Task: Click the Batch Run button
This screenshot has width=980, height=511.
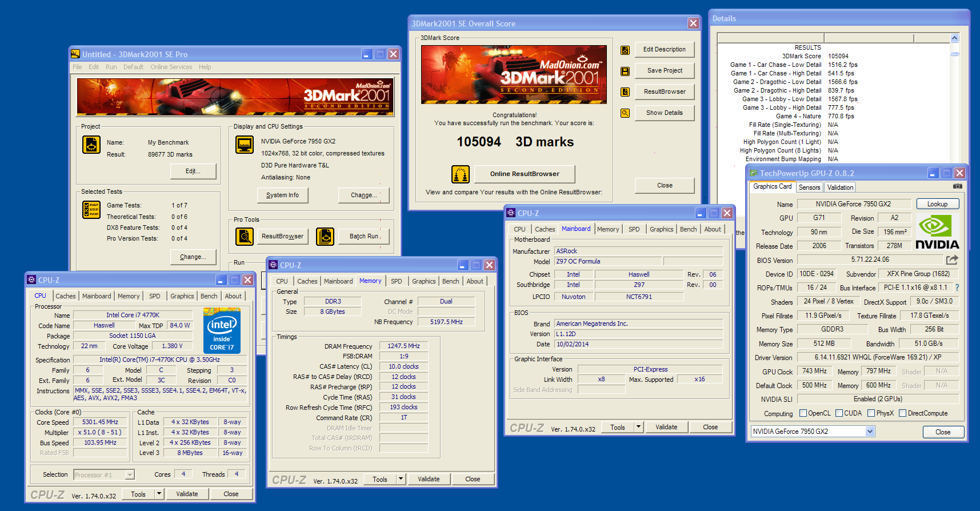Action: click(364, 236)
